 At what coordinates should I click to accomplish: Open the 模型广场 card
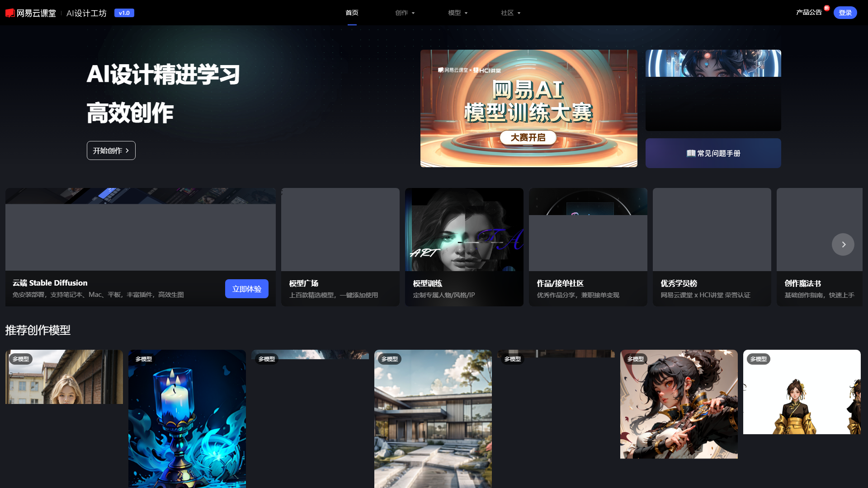point(340,247)
